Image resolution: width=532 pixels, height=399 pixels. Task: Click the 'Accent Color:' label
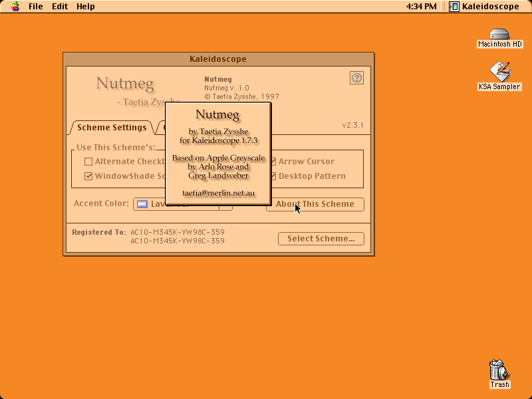(101, 203)
